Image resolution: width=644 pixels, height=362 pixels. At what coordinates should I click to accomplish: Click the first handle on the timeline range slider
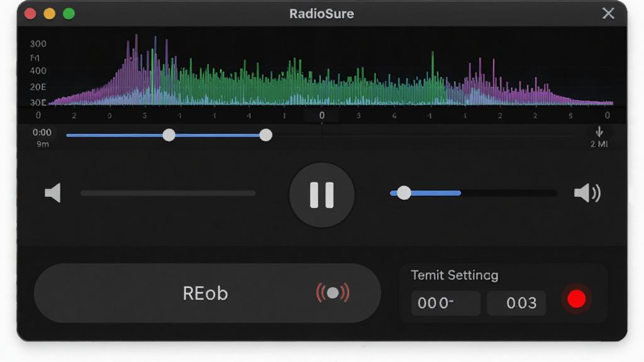click(x=169, y=135)
